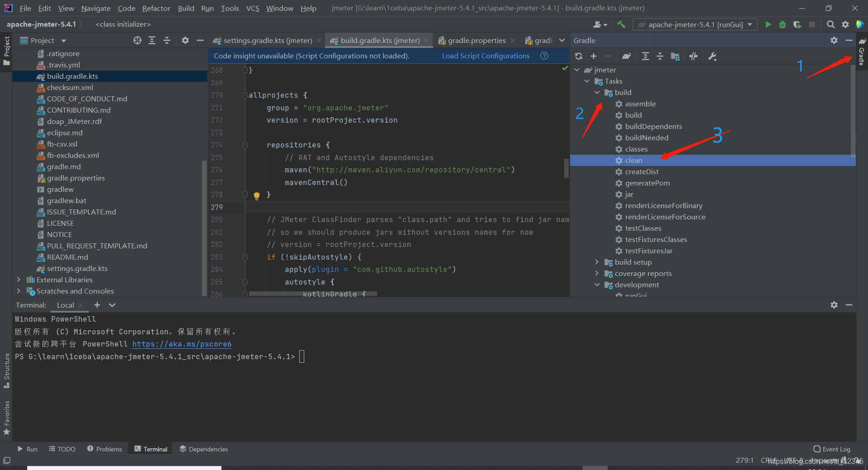This screenshot has height=470, width=868.
Task: Execute Gradle Task elephant icon
Action: [626, 56]
